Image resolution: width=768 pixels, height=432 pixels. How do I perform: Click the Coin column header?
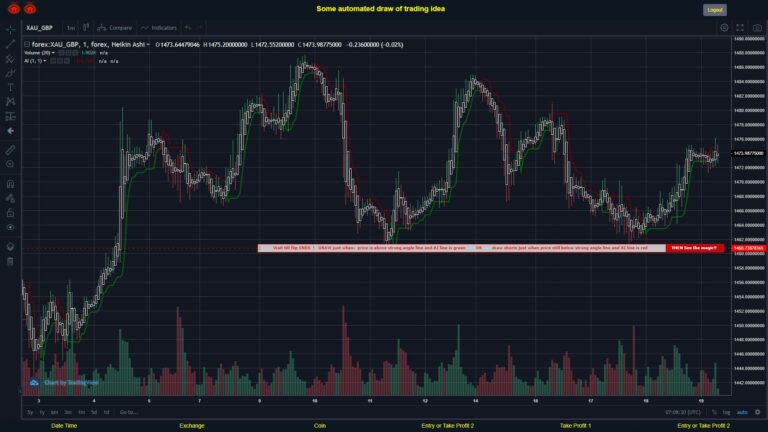tap(320, 426)
